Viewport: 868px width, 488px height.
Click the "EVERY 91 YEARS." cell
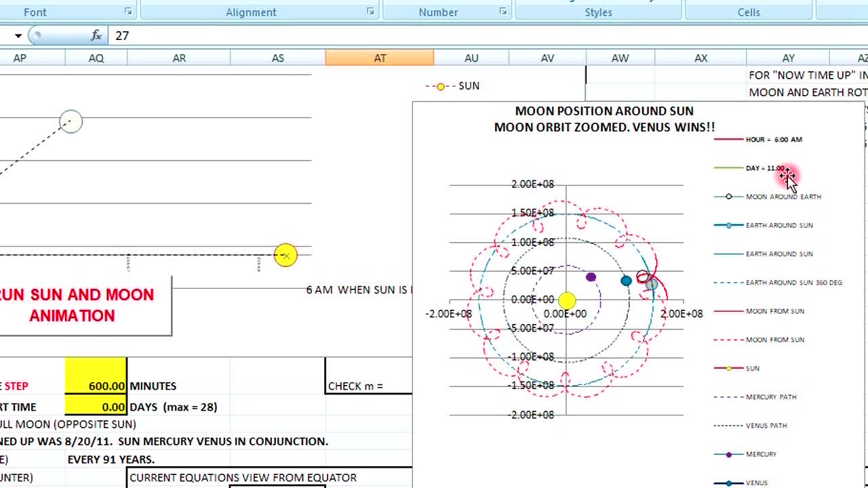(x=111, y=459)
